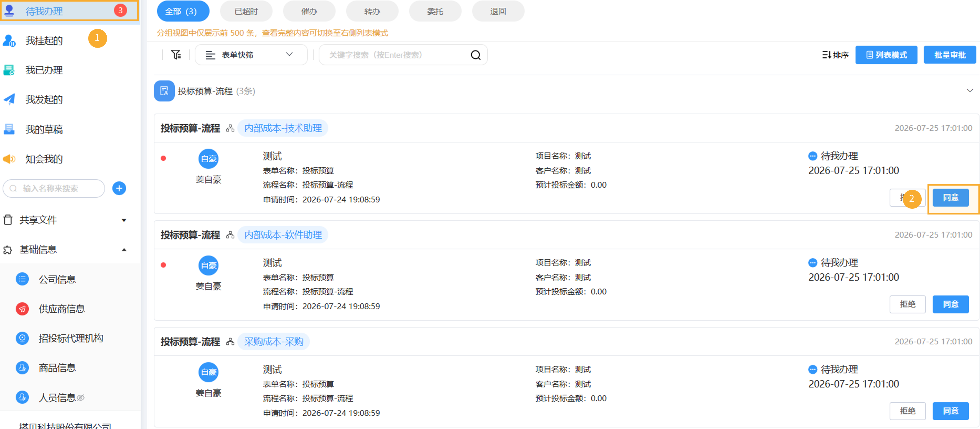Collapse the 投标预算-流程 group chevron

point(970,91)
